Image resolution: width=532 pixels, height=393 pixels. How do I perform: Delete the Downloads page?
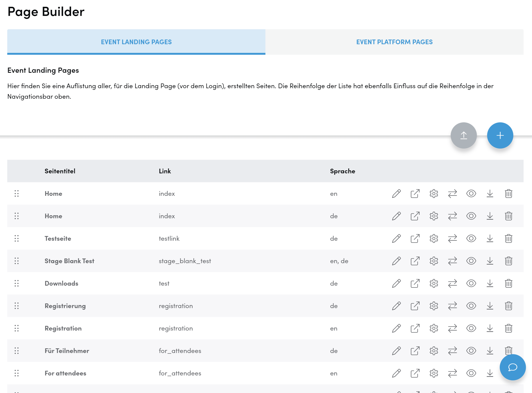(508, 283)
